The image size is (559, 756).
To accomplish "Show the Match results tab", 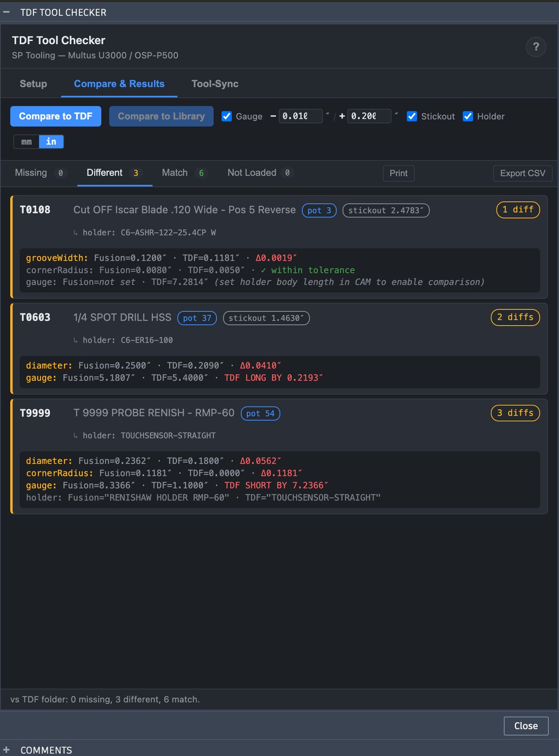I will [x=185, y=173].
